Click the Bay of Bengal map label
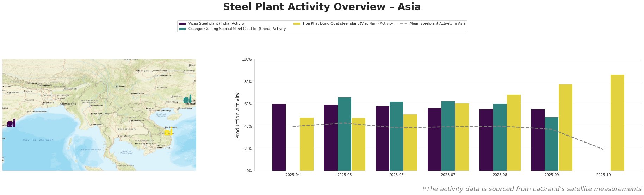This screenshot has width=644, height=195. click(x=37, y=140)
